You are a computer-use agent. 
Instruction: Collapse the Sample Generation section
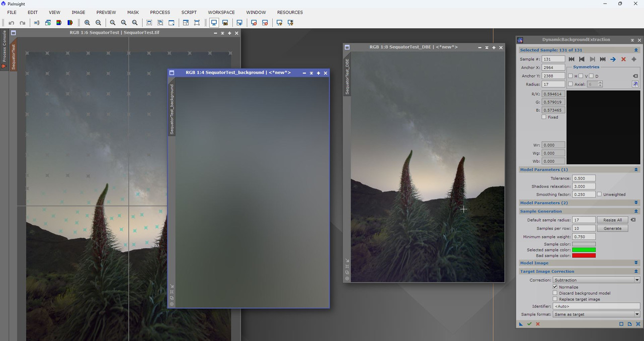636,211
